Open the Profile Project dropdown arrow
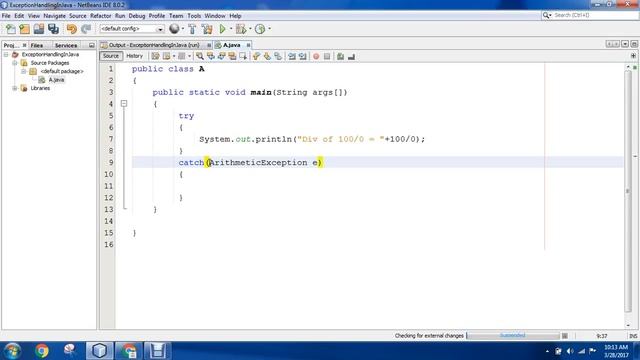Image resolution: width=640 pixels, height=360 pixels. click(269, 29)
